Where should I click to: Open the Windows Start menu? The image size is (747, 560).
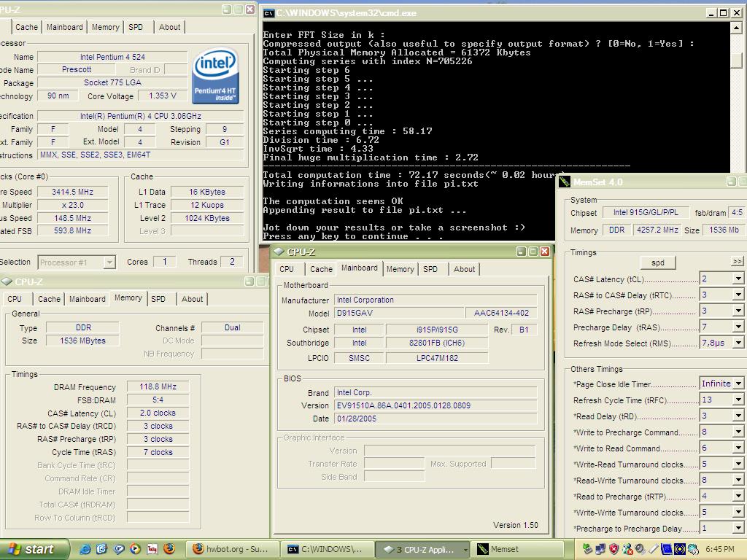(35, 549)
